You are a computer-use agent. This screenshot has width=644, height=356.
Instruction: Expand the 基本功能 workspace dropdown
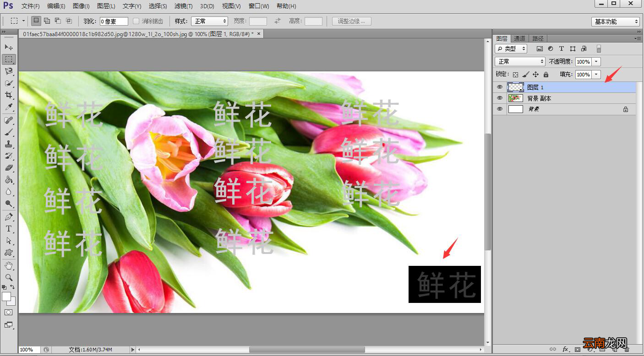pyautogui.click(x=616, y=22)
